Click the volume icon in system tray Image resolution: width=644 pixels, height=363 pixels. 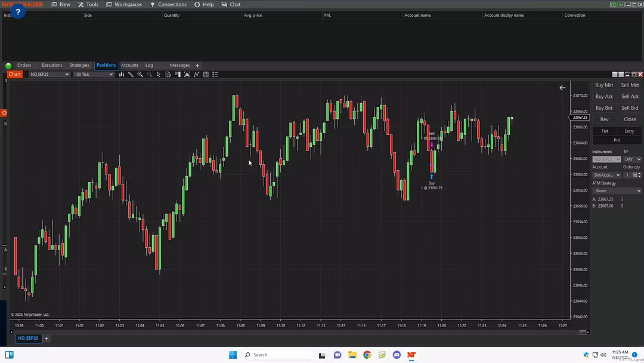(603, 355)
